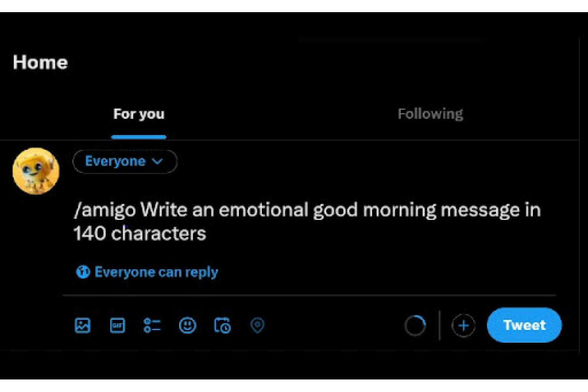The image size is (588, 392).
Task: Create a poll using the poll icon
Action: tap(152, 325)
